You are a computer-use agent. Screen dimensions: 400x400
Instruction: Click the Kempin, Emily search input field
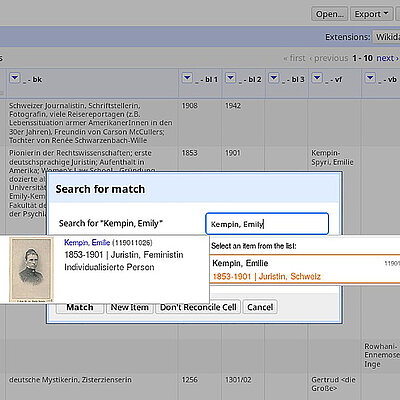point(267,224)
